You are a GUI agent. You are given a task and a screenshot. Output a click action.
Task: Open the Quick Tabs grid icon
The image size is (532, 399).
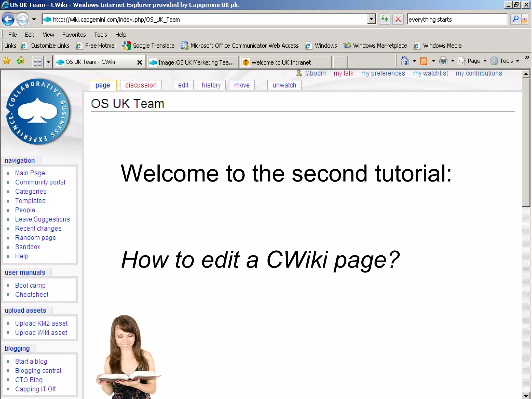click(x=38, y=62)
